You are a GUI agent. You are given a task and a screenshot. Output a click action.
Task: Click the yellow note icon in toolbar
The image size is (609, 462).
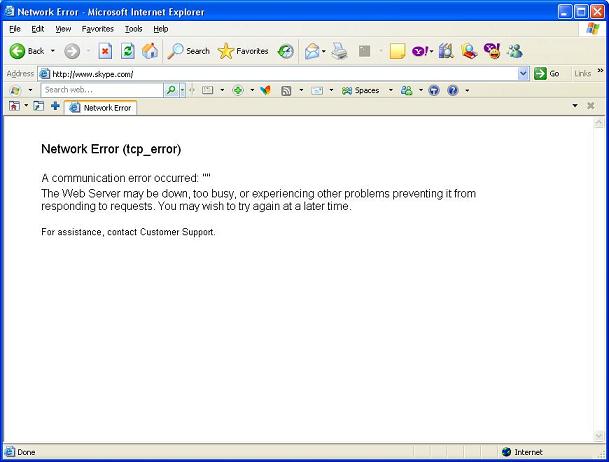[x=397, y=51]
